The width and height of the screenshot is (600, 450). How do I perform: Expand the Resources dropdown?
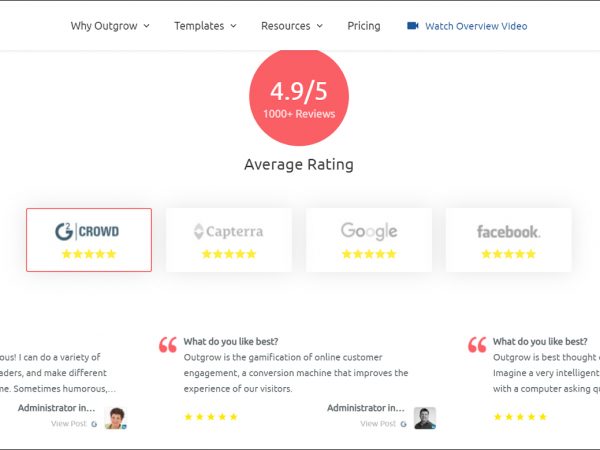pyautogui.click(x=292, y=26)
